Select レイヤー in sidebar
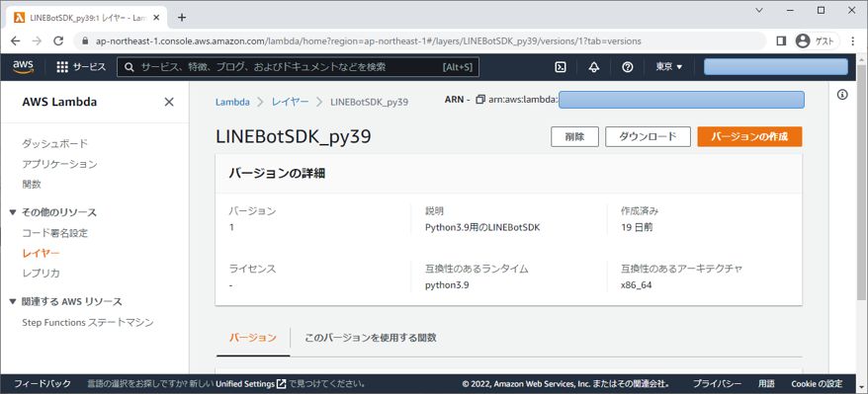This screenshot has height=394, width=868. coord(41,254)
